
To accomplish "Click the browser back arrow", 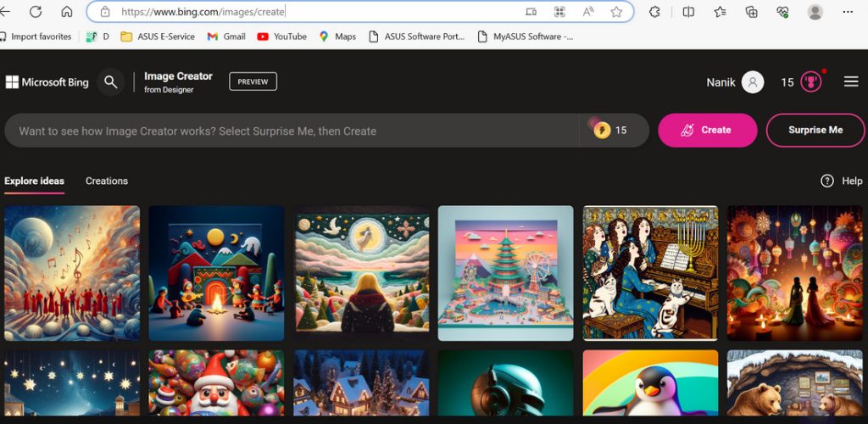I will click(x=4, y=12).
